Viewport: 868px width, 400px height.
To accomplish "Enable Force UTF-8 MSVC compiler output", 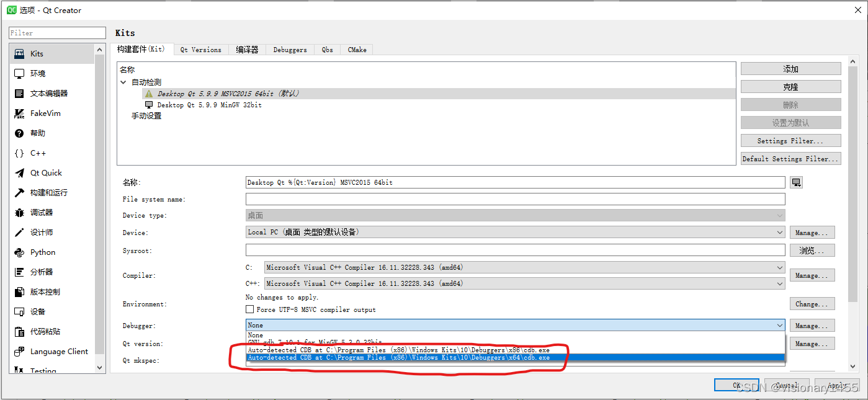I will [x=250, y=309].
